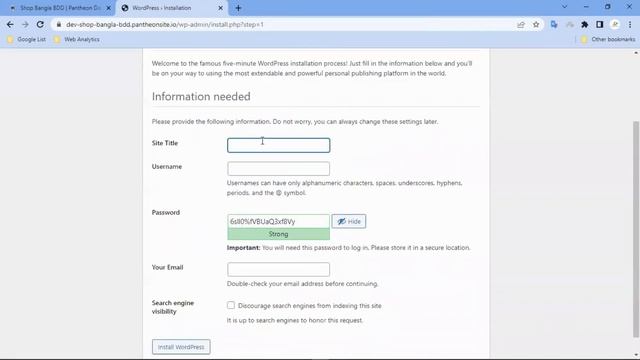640x360 pixels.
Task: Click the Install WordPress button
Action: coord(181,347)
